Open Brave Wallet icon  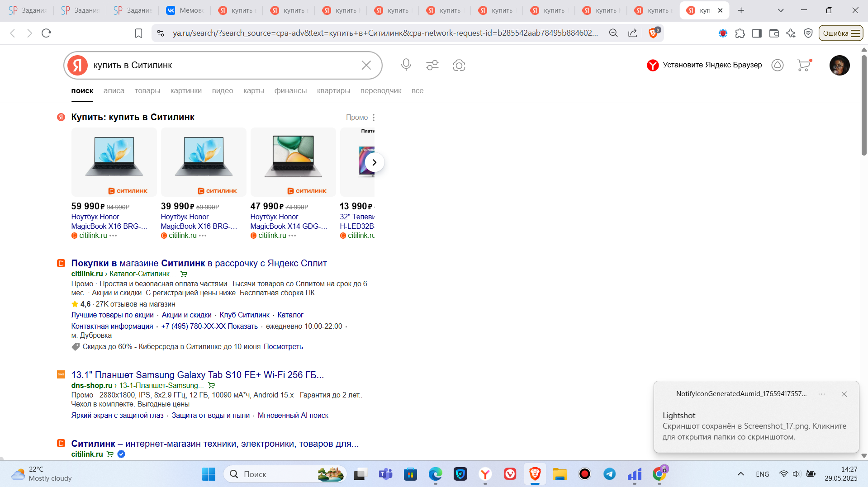coord(774,33)
